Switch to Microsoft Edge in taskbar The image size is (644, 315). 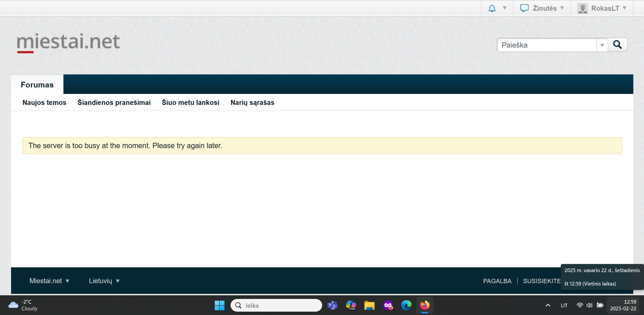[x=406, y=305]
